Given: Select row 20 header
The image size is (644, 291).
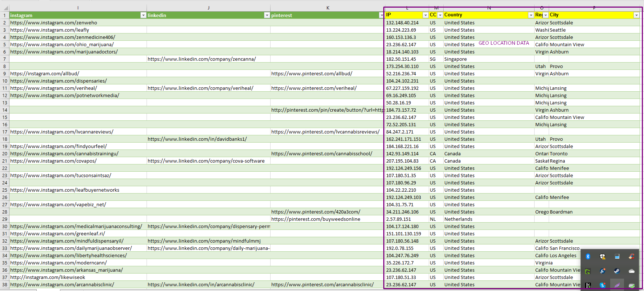Looking at the screenshot, I should pos(5,154).
